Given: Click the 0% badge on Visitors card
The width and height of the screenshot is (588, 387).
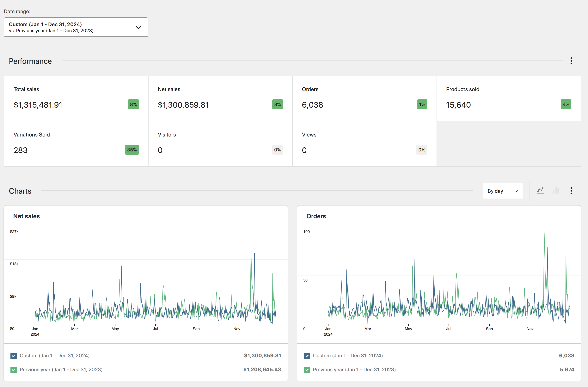Looking at the screenshot, I should [278, 150].
